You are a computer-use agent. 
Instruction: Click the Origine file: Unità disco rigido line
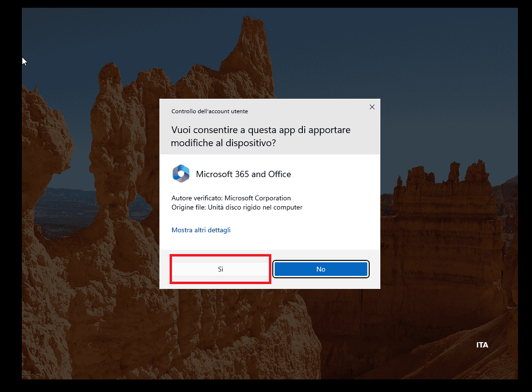(237, 207)
